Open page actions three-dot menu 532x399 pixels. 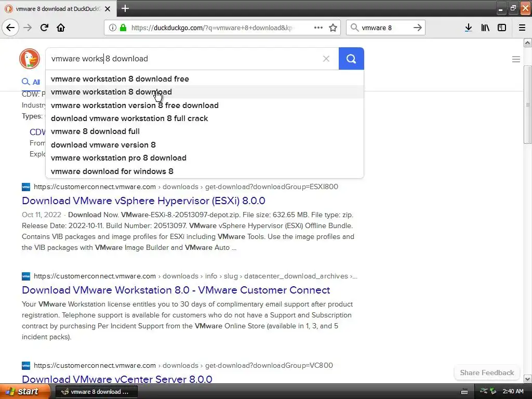[x=318, y=28]
